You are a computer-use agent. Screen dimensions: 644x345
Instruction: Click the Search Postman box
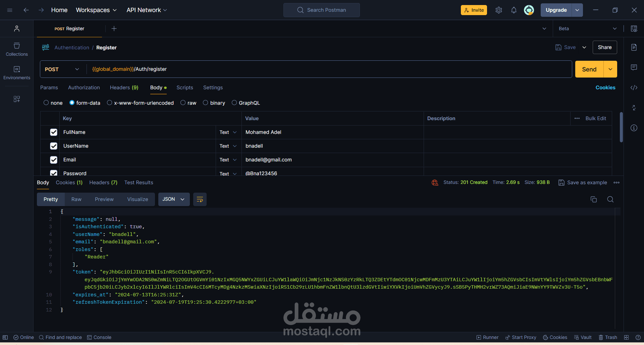[x=322, y=10]
